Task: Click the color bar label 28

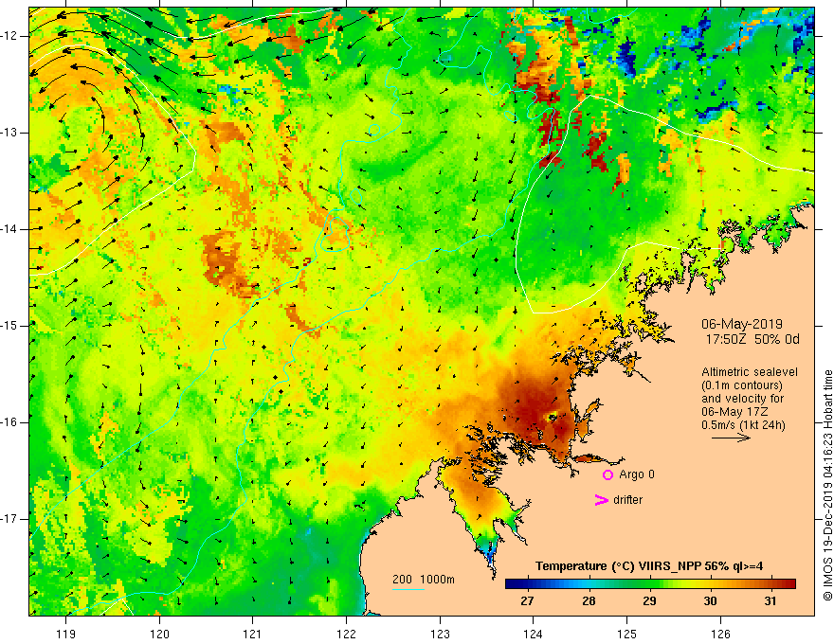Action: coord(589,601)
